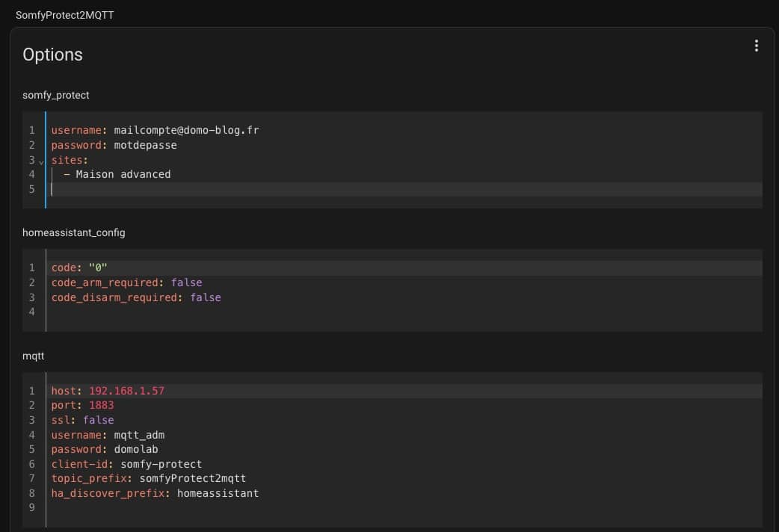
Task: Click the code key in homeassistant_config
Action: [x=66, y=267]
